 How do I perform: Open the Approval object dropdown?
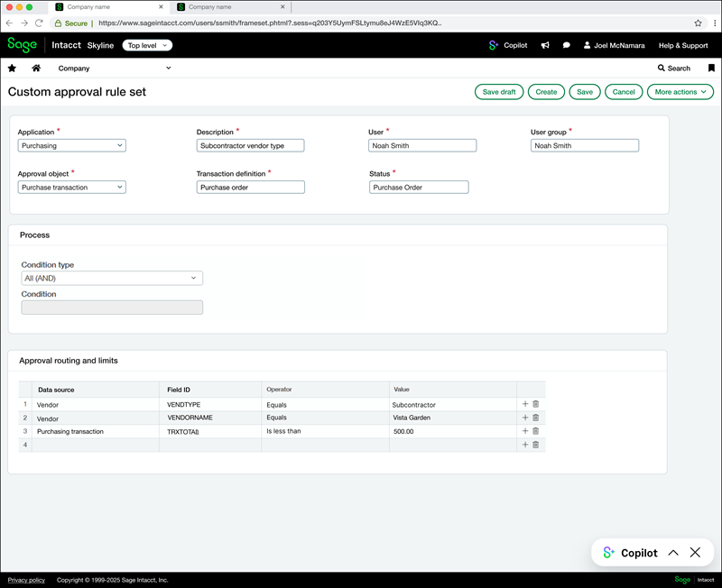coord(72,188)
